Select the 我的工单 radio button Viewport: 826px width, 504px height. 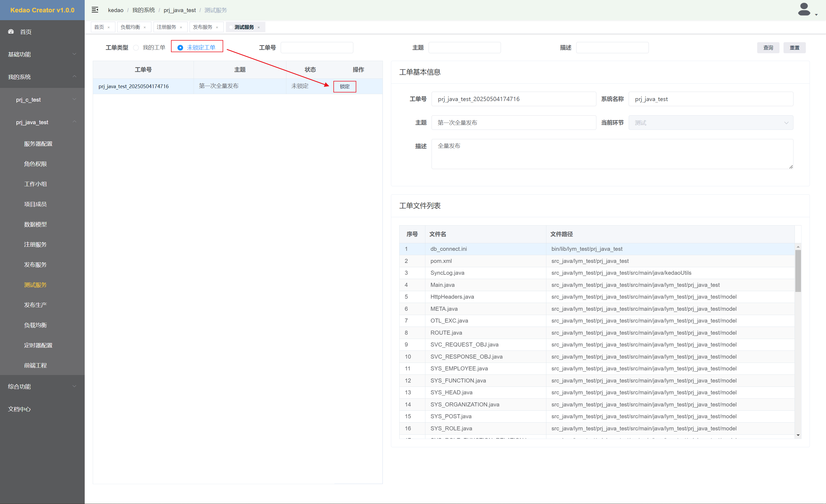136,48
